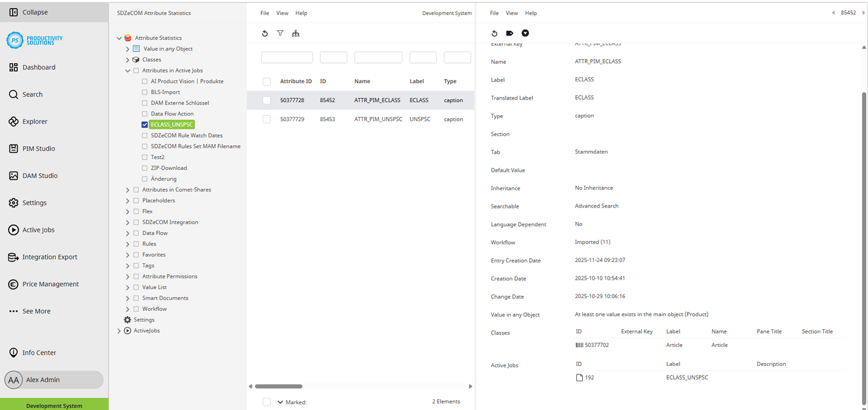This screenshot has height=410, width=868.
Task: Open the Help menu in the detail pane
Action: [531, 13]
